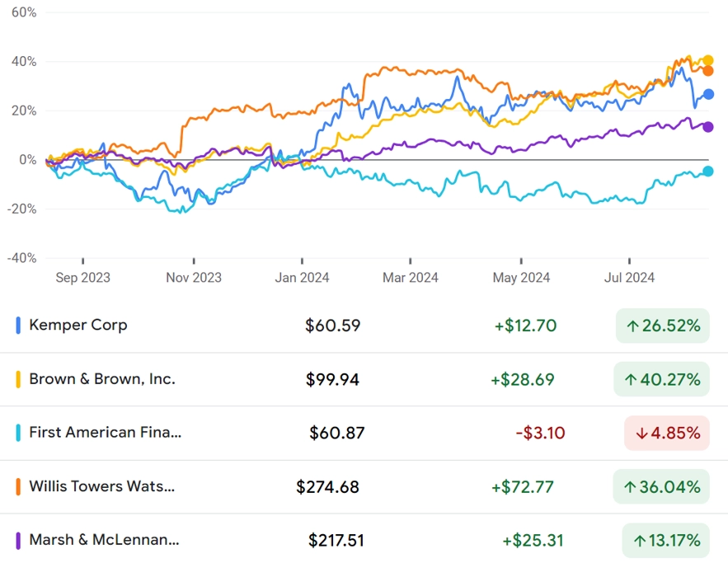
Task: Click the orange endpoint dot on chart
Action: [707, 71]
